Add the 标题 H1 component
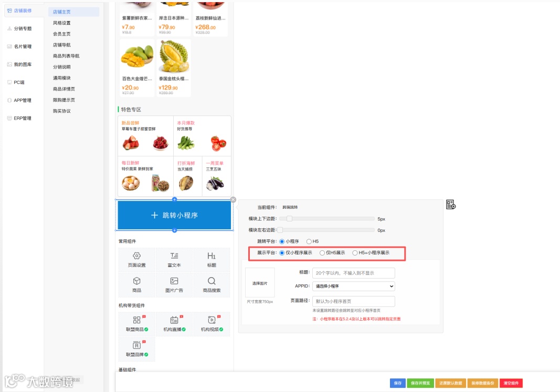 point(212,260)
